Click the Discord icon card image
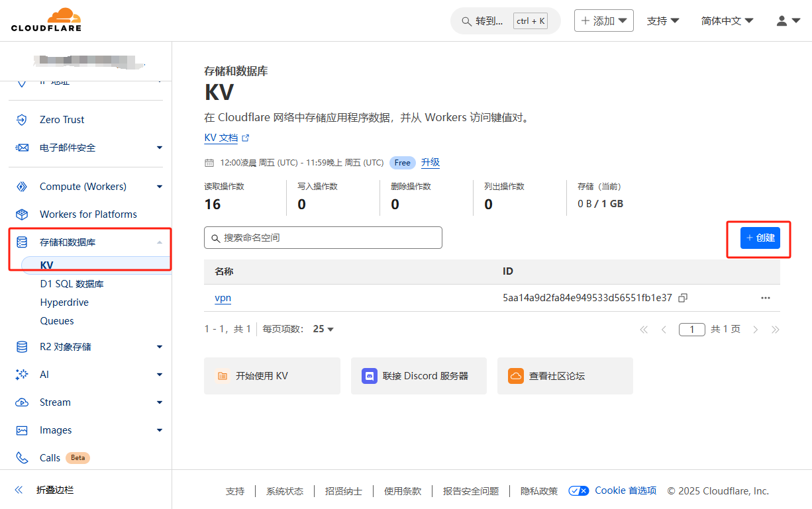Screen dimensions: 812x509 click(370, 376)
